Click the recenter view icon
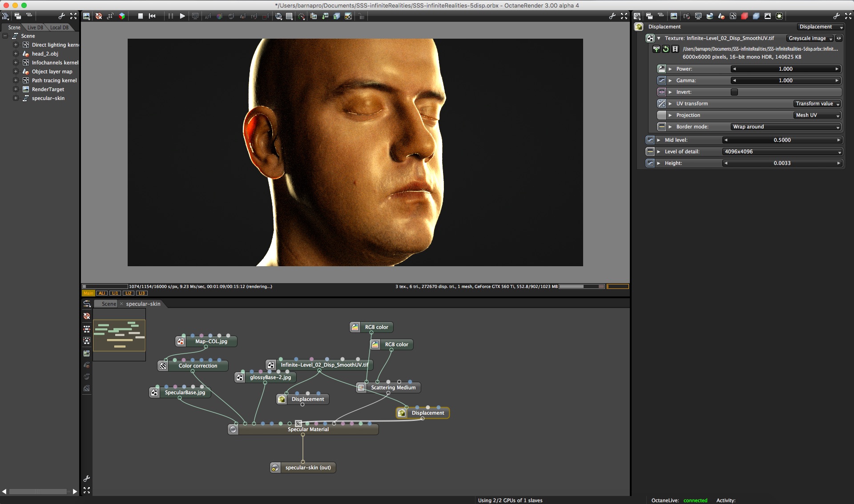The image size is (854, 504). (99, 16)
